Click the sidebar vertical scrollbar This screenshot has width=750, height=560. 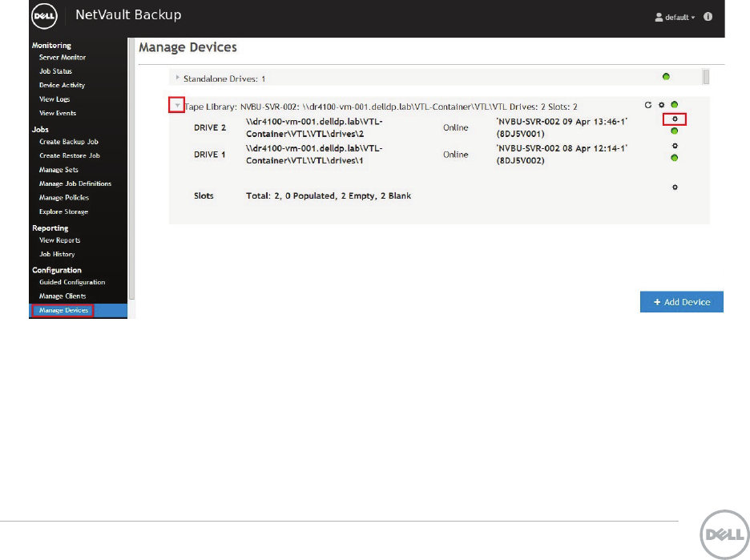pos(131,168)
